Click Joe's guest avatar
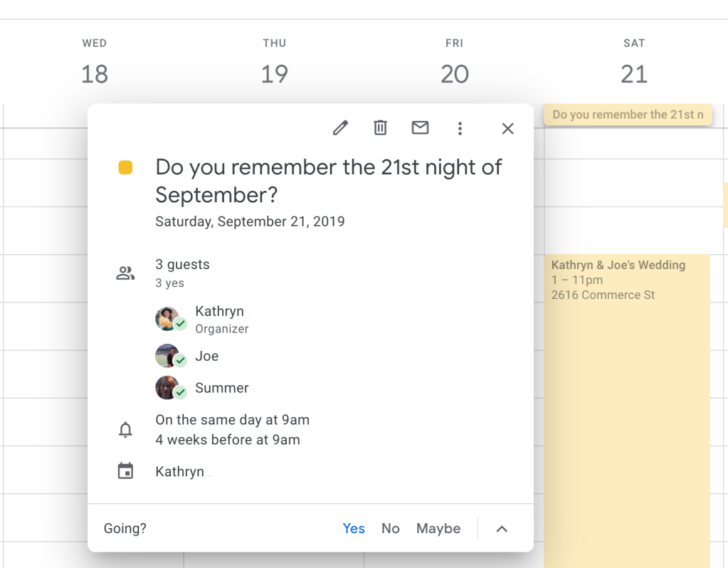 coord(168,356)
